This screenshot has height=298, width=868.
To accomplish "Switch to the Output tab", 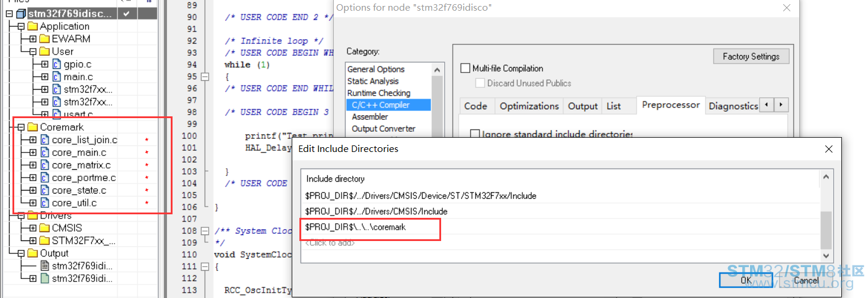I will pos(582,106).
